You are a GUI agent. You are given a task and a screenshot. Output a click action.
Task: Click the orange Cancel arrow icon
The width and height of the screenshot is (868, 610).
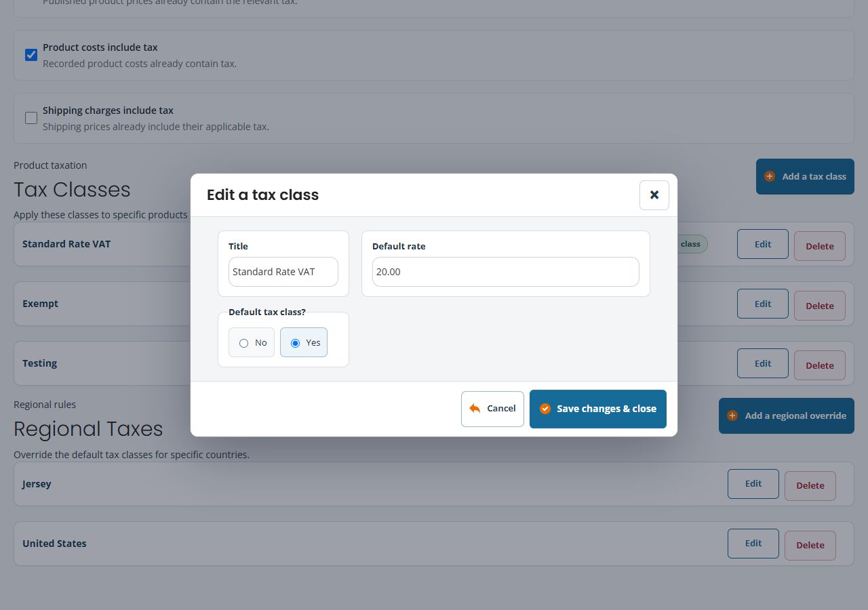point(475,409)
